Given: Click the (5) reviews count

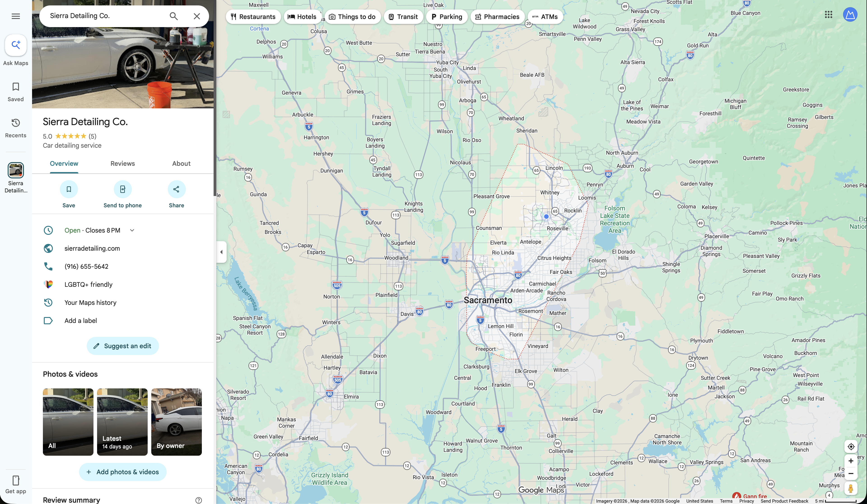Looking at the screenshot, I should 93,136.
